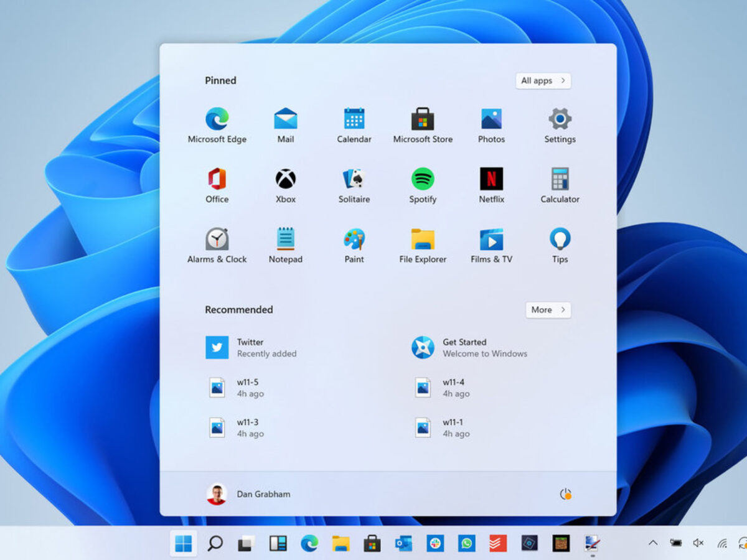Launch the Office app
This screenshot has height=560, width=747.
pyautogui.click(x=217, y=185)
